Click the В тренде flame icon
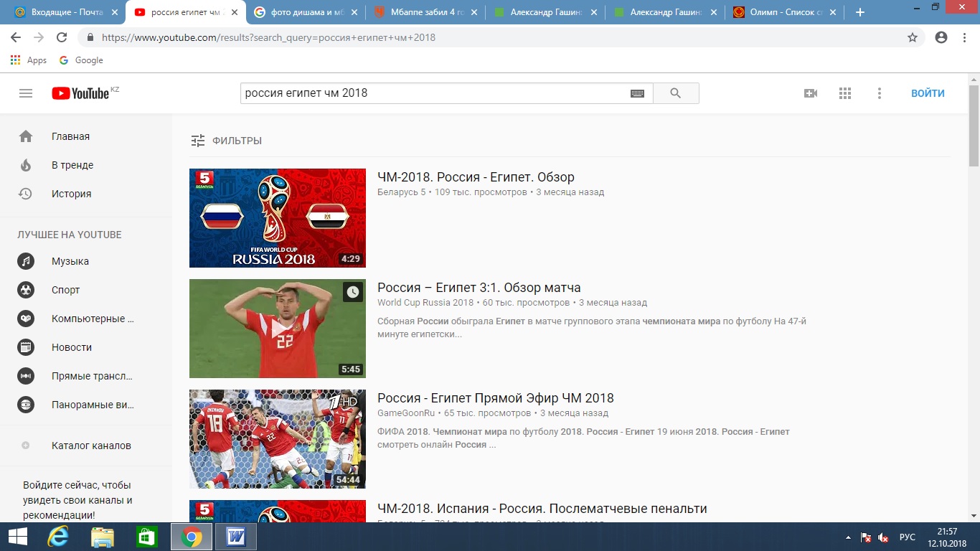Image resolution: width=980 pixels, height=551 pixels. [x=26, y=165]
